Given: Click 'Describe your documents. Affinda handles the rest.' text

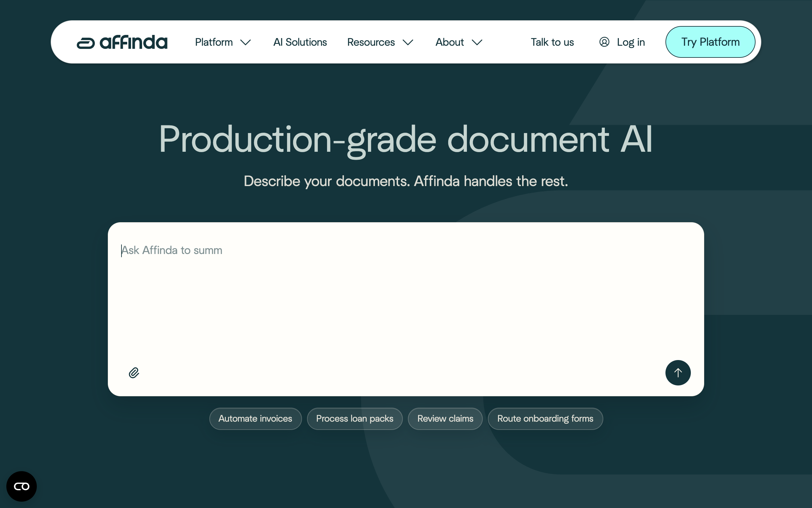Looking at the screenshot, I should coord(406,181).
